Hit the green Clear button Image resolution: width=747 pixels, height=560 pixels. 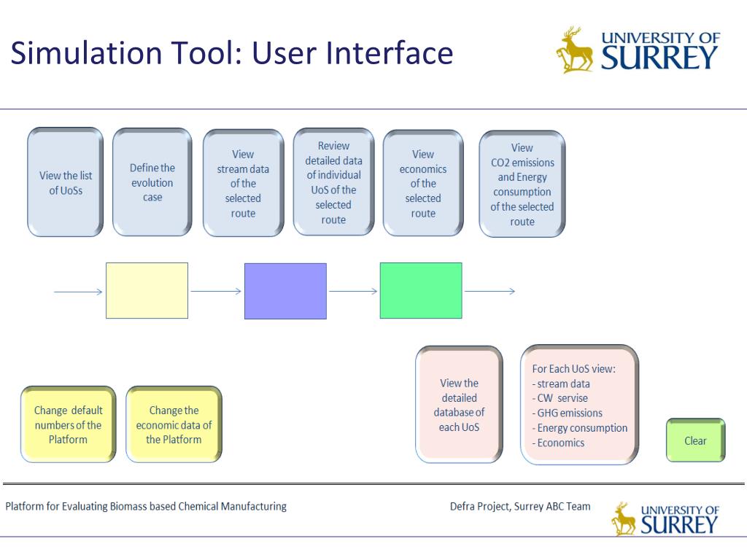[695, 440]
